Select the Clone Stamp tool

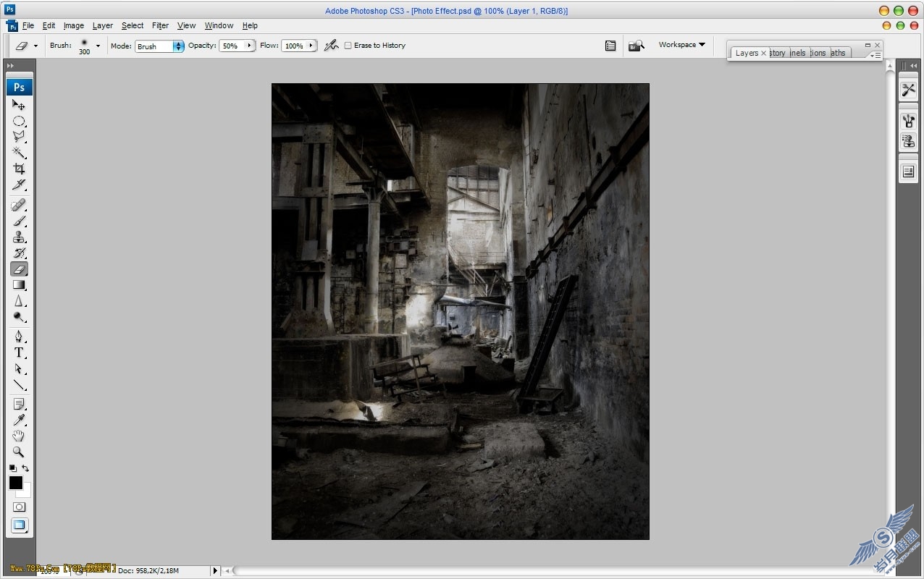click(x=19, y=237)
